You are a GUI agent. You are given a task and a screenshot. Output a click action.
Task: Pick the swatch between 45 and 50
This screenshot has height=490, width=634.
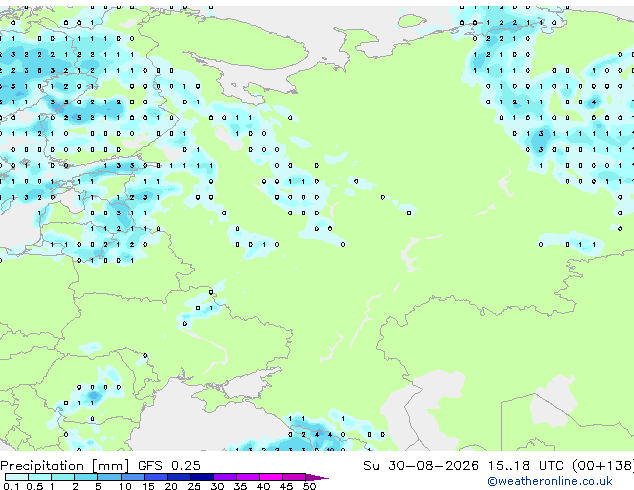click(x=294, y=477)
